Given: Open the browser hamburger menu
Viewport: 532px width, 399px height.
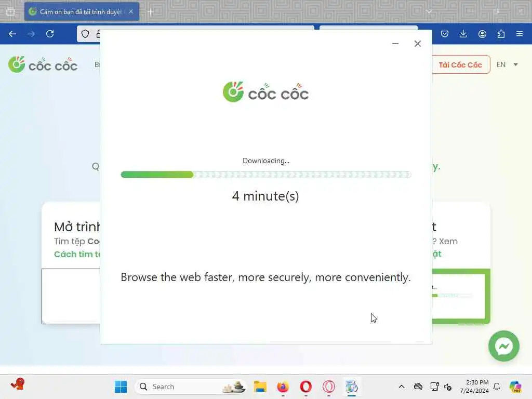Looking at the screenshot, I should [x=520, y=34].
